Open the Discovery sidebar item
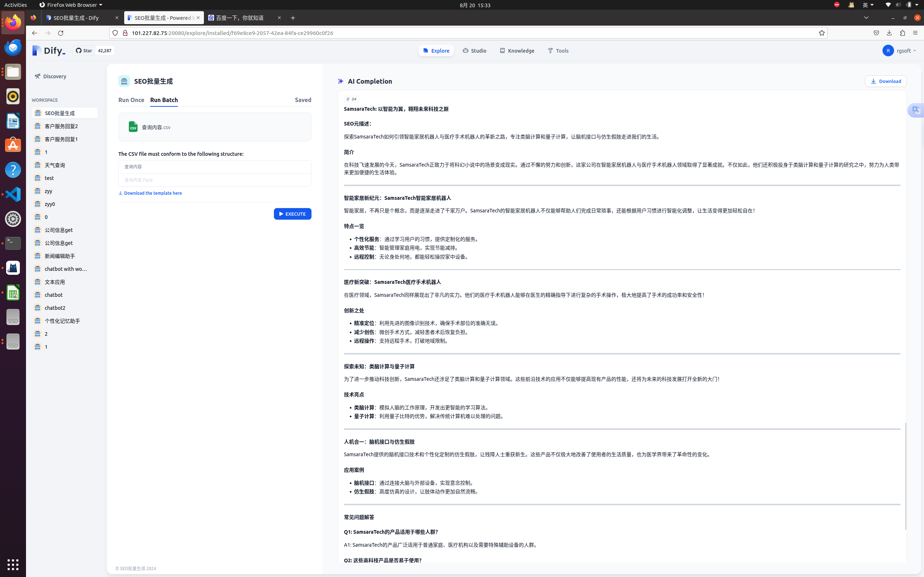 tap(55, 76)
